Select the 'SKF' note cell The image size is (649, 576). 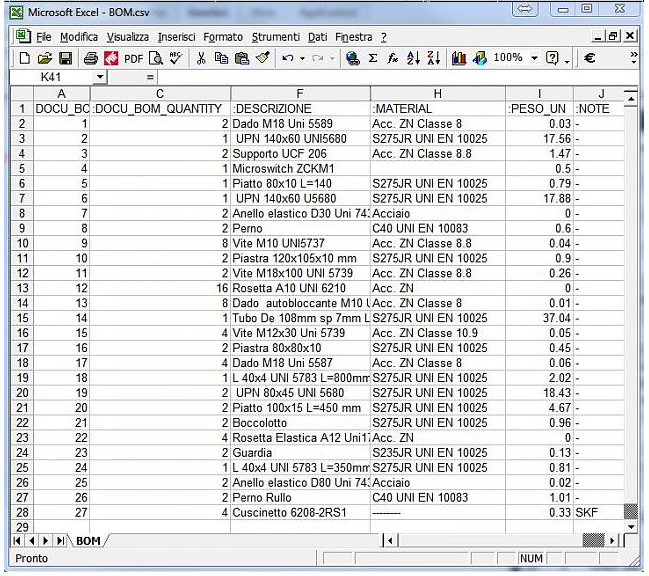pyautogui.click(x=599, y=513)
